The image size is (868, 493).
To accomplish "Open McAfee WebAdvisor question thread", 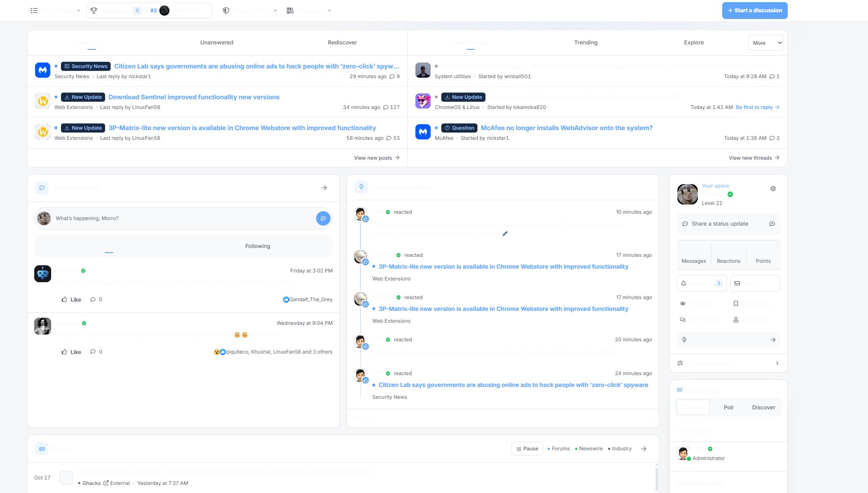I will coord(567,128).
